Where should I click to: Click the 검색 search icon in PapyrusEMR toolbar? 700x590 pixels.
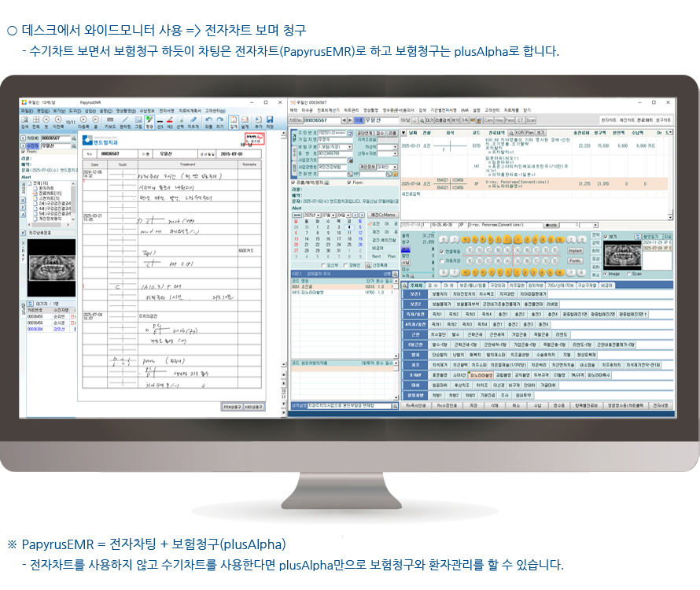pyautogui.click(x=25, y=120)
